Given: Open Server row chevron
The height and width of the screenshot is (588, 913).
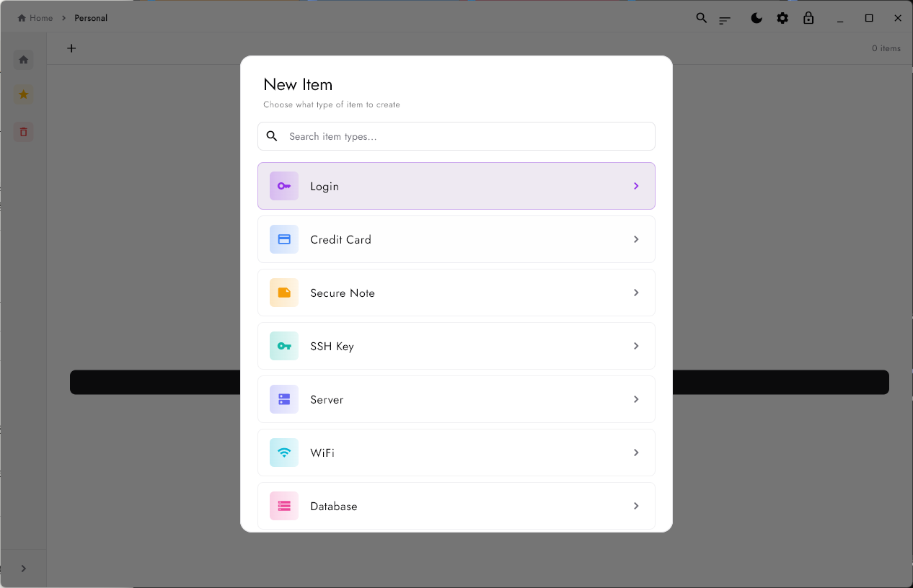Looking at the screenshot, I should pyautogui.click(x=636, y=399).
